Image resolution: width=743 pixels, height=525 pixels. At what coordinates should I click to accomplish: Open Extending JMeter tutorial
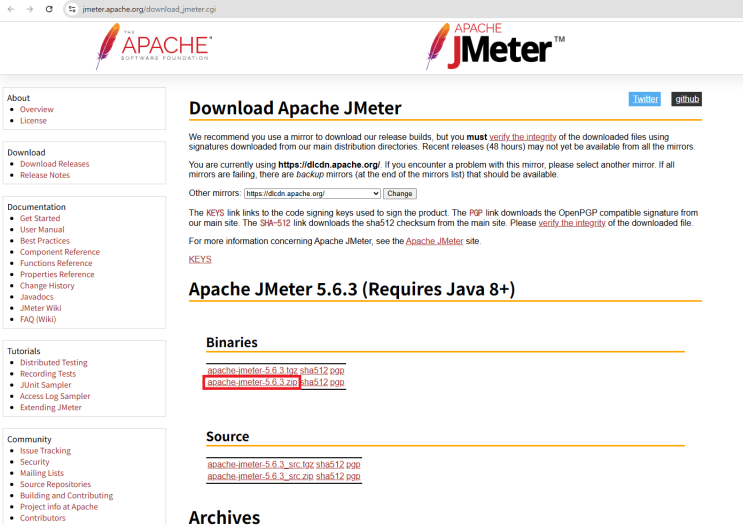pos(51,407)
